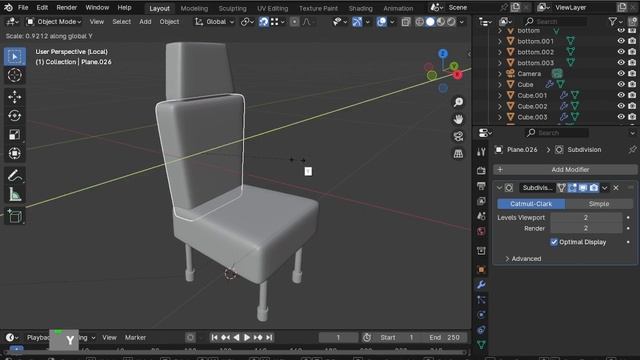Switch to Sculpting workspace tab
The width and height of the screenshot is (640, 360).
pos(232,8)
